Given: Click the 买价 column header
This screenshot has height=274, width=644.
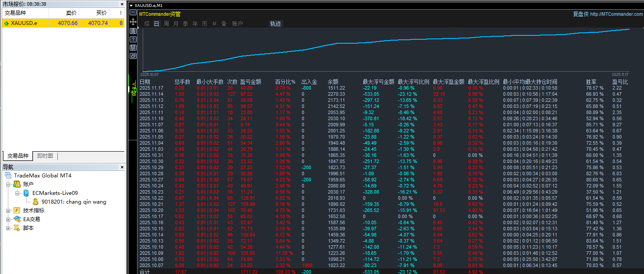Looking at the screenshot, I should (x=94, y=13).
